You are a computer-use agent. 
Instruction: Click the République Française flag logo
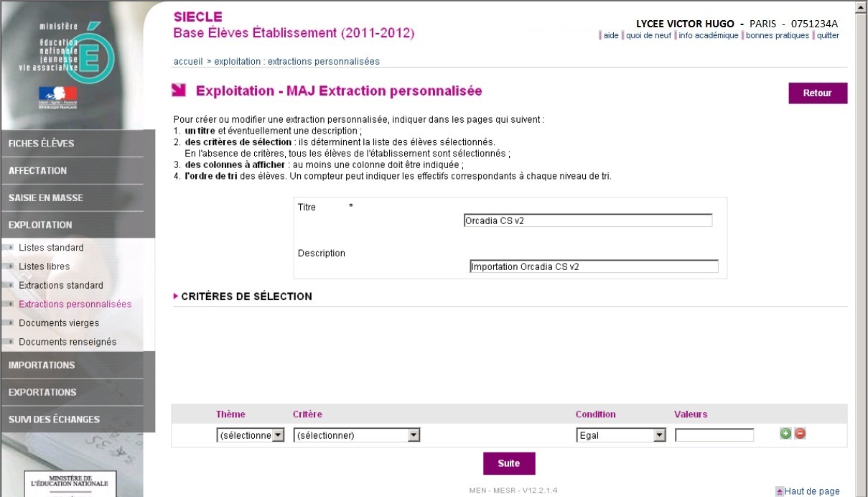(58, 97)
